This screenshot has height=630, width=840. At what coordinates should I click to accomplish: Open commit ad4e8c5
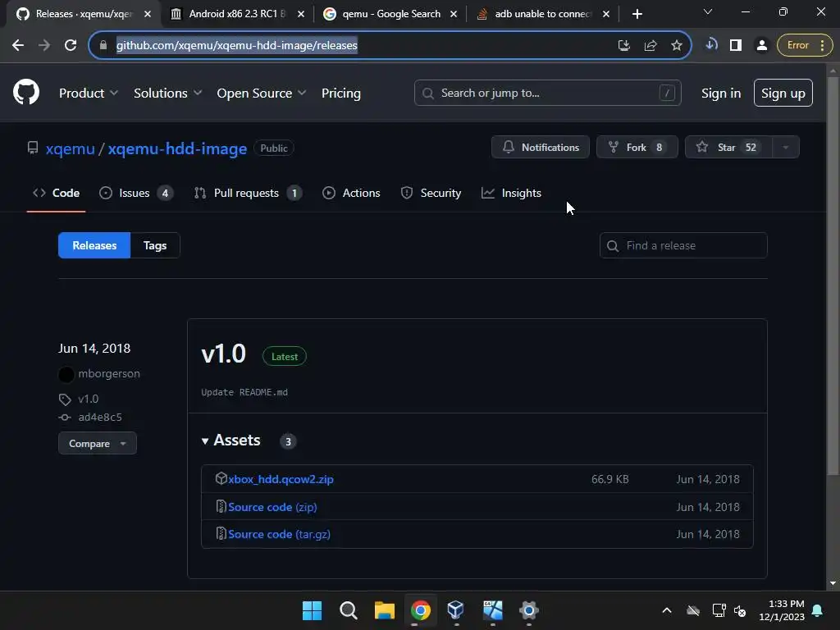point(100,418)
